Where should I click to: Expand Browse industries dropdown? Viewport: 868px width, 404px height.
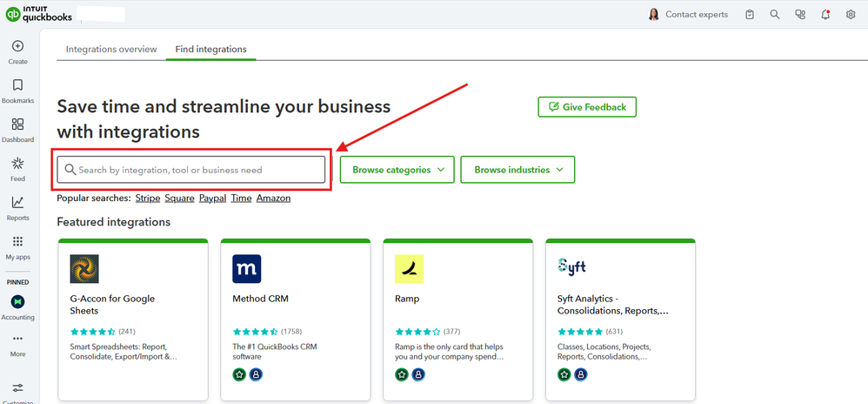point(517,170)
